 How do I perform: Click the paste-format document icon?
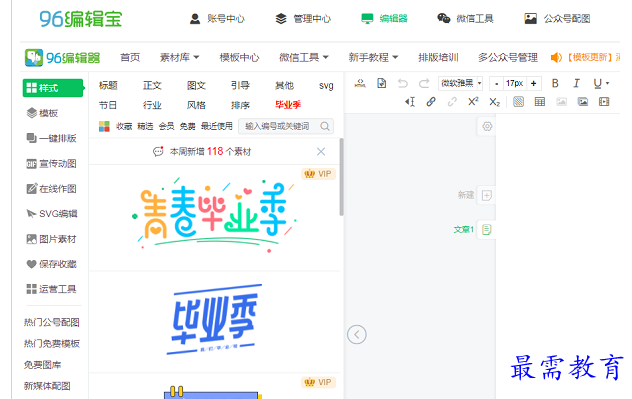381,83
